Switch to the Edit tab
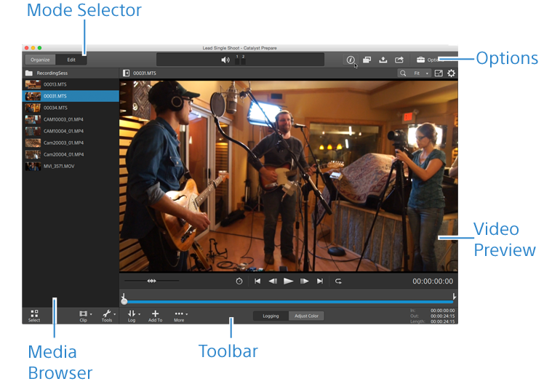This screenshot has width=552, height=392. 71,60
